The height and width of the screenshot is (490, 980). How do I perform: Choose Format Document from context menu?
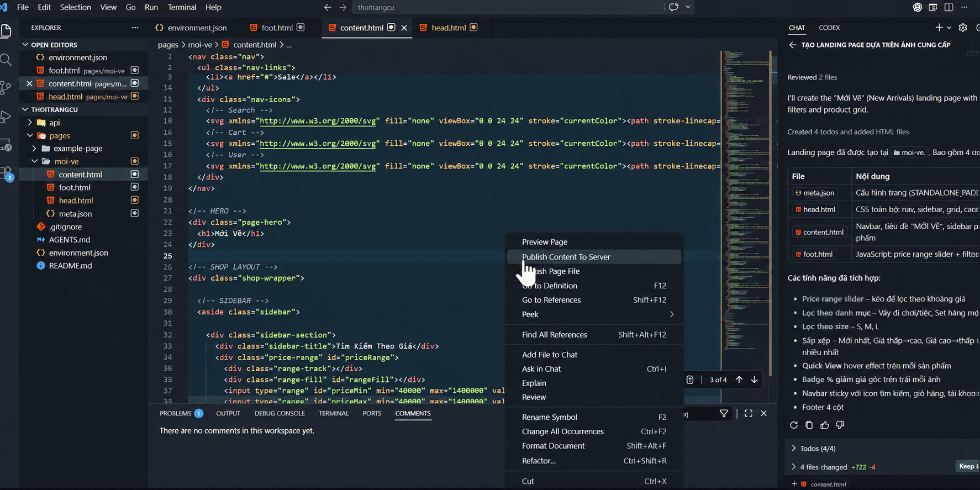coord(594,446)
